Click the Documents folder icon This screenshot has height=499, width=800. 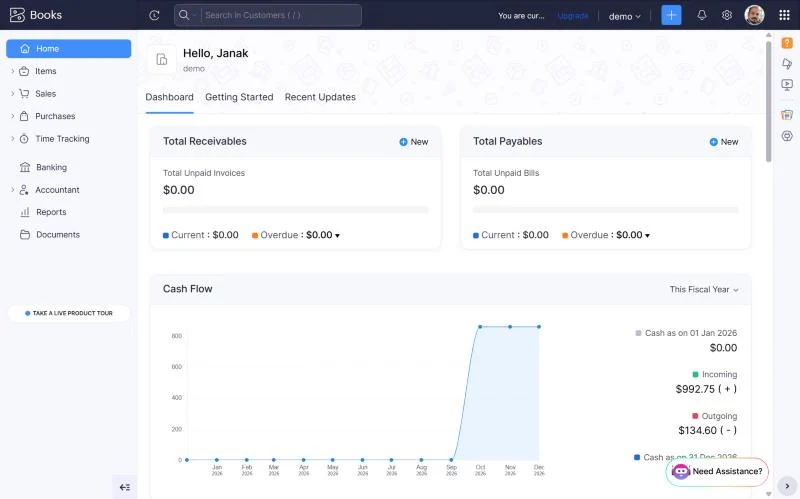(24, 234)
